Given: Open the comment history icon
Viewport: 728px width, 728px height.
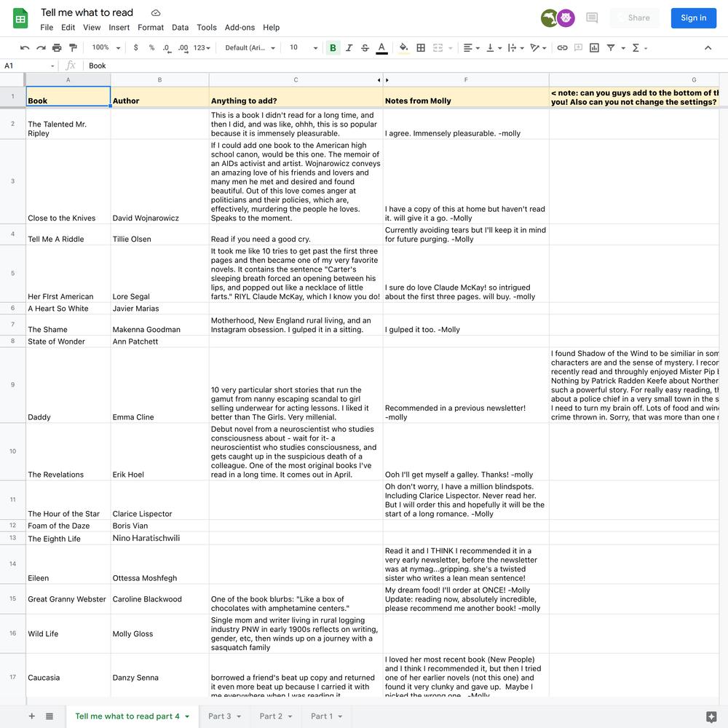Looking at the screenshot, I should point(591,18).
